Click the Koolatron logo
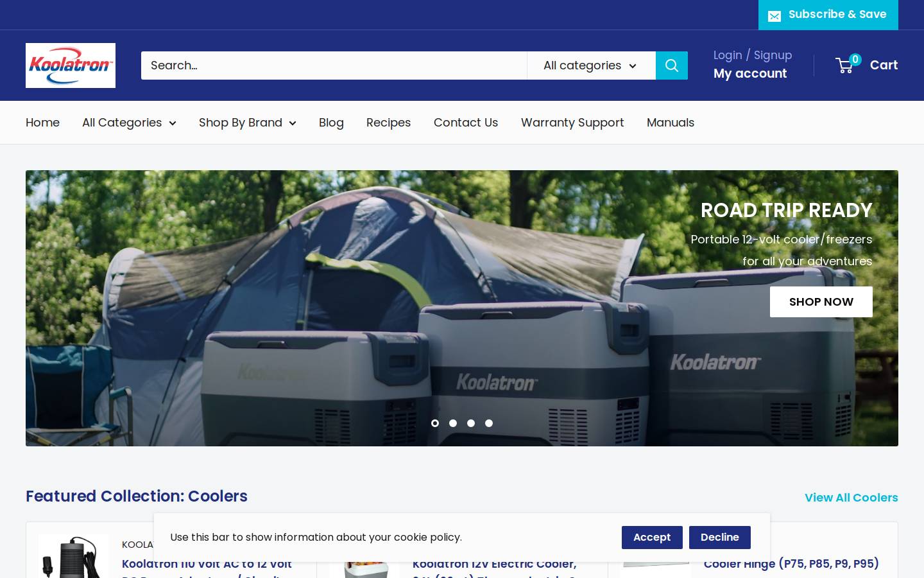Screen dimensions: 924x578 pos(71,66)
